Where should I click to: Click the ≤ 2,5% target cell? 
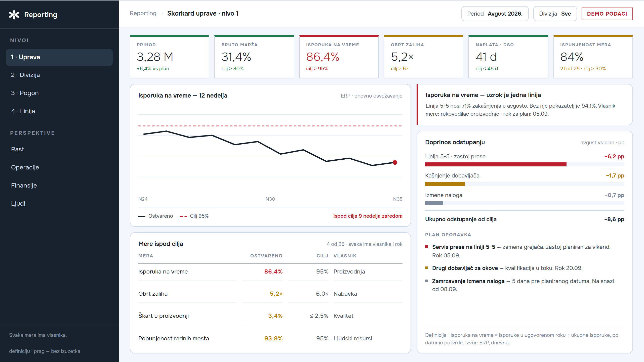click(x=319, y=316)
